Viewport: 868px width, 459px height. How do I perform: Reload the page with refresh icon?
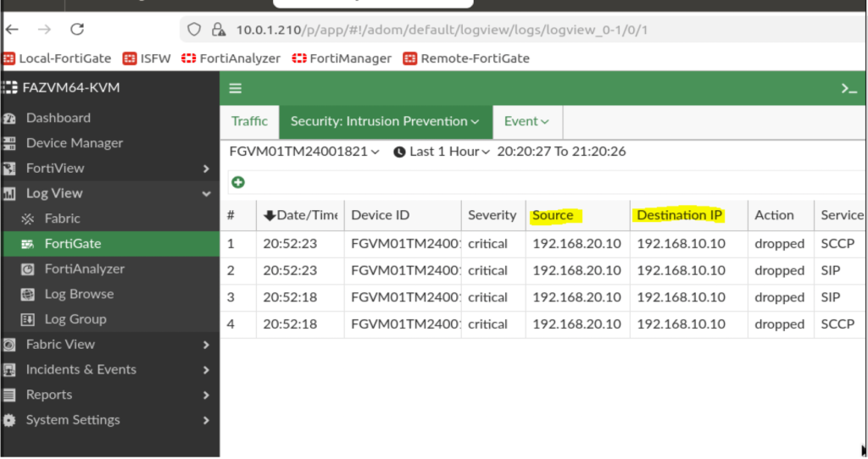77,29
